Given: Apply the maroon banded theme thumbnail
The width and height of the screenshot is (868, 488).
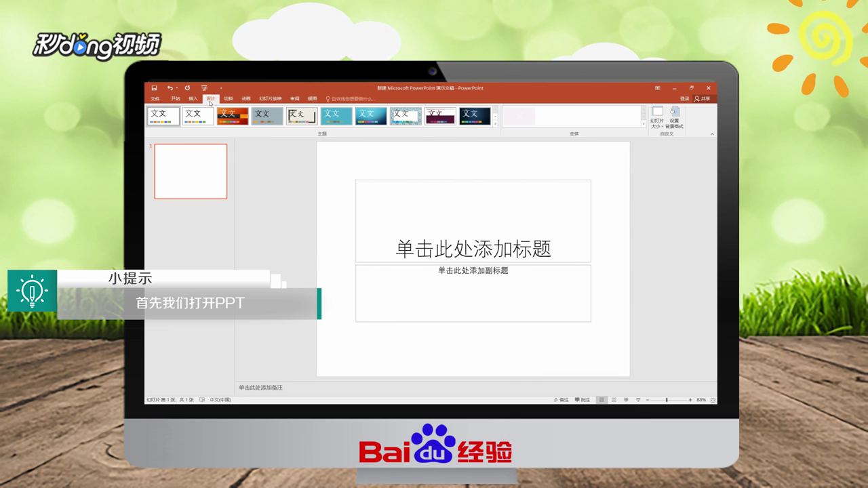Looking at the screenshot, I should tap(440, 116).
